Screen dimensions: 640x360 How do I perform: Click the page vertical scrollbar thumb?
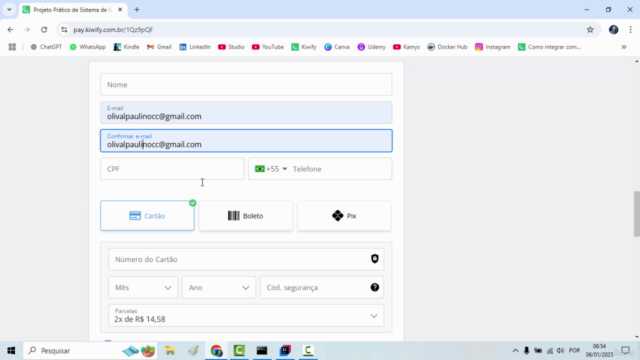(x=636, y=213)
